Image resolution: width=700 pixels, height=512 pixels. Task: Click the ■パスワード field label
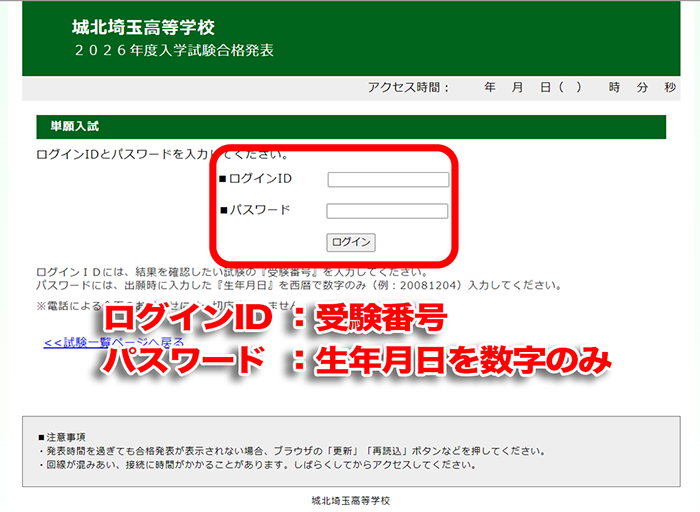[255, 210]
